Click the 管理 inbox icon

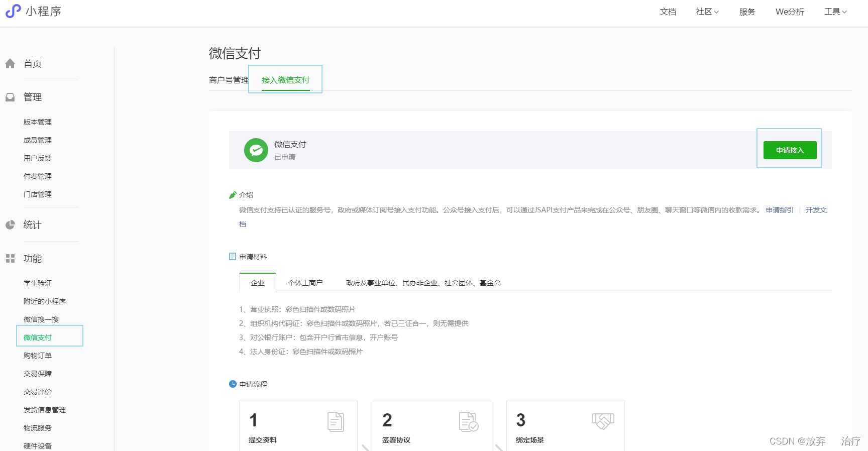(x=10, y=97)
